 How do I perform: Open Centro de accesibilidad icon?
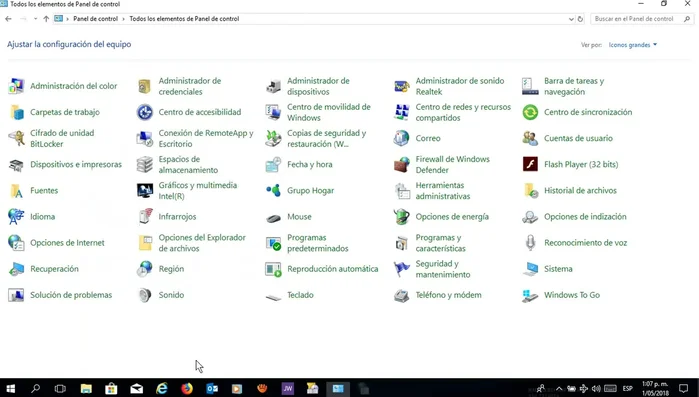144,112
